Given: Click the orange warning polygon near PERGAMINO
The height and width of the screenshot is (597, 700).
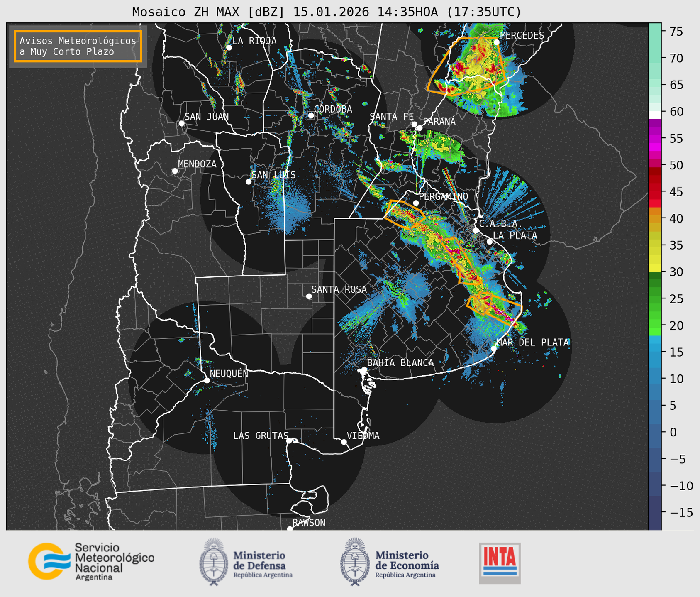Looking at the screenshot, I should click(405, 214).
